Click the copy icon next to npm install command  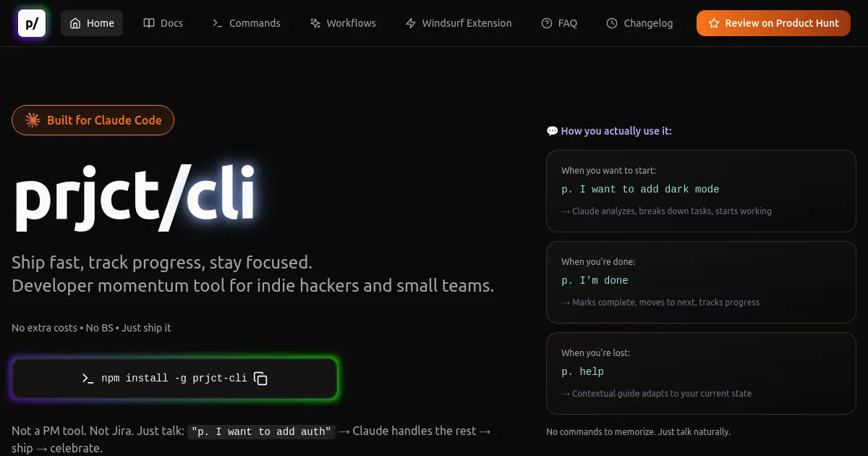(260, 378)
